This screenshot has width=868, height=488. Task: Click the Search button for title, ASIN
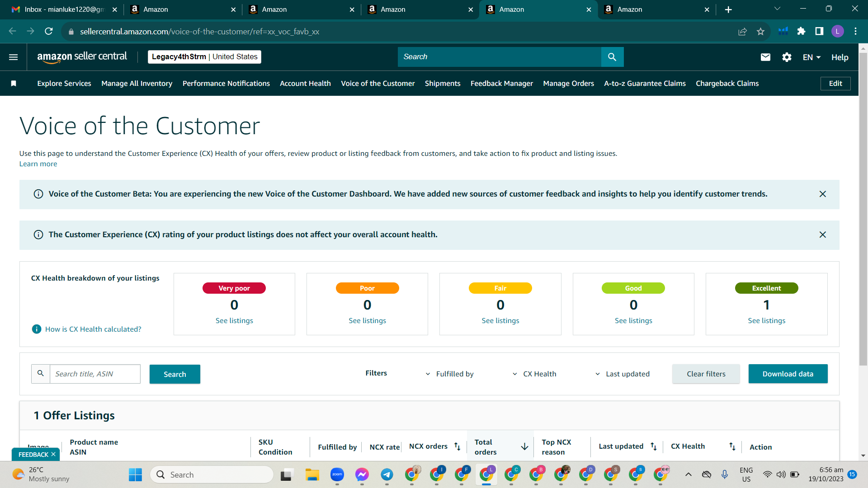click(x=175, y=374)
